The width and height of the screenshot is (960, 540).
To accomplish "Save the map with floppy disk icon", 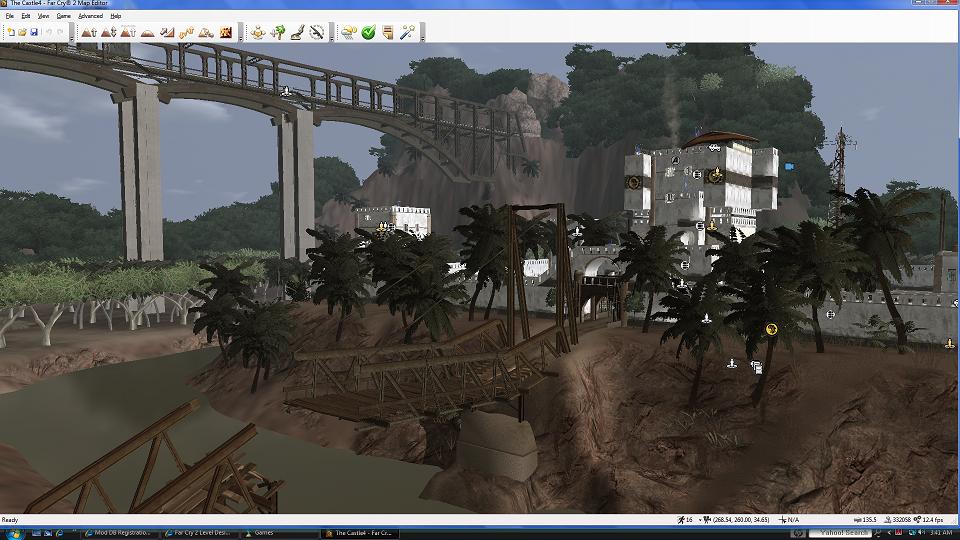I will tap(34, 32).
